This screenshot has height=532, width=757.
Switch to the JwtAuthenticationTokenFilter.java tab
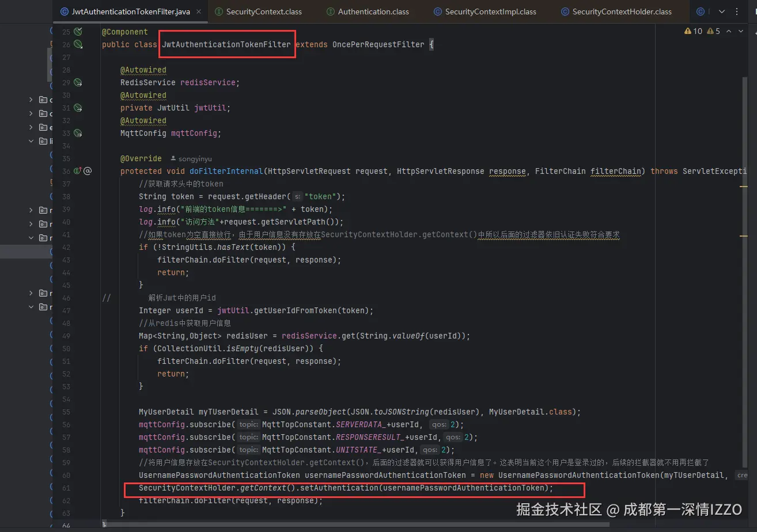tap(131, 12)
